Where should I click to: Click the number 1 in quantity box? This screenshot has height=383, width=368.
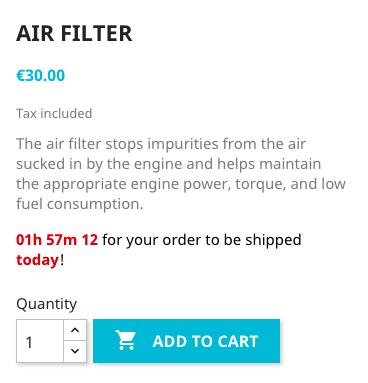[29, 342]
